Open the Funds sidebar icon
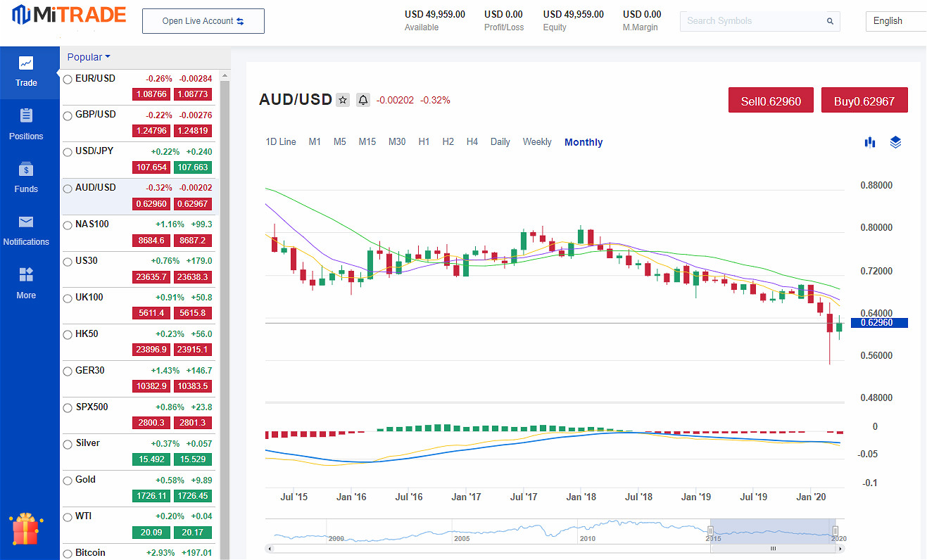The image size is (927, 560). tap(26, 170)
